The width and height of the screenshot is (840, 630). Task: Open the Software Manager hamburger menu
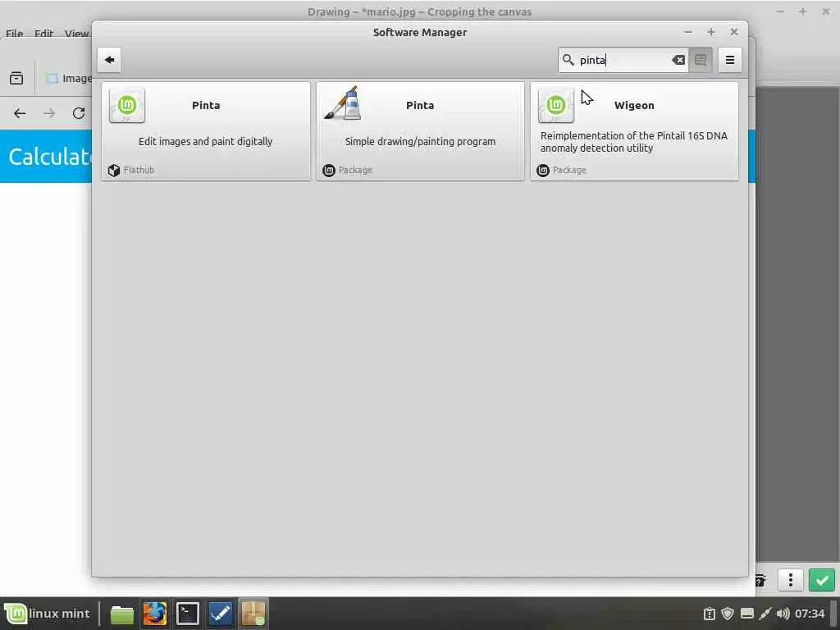point(729,60)
